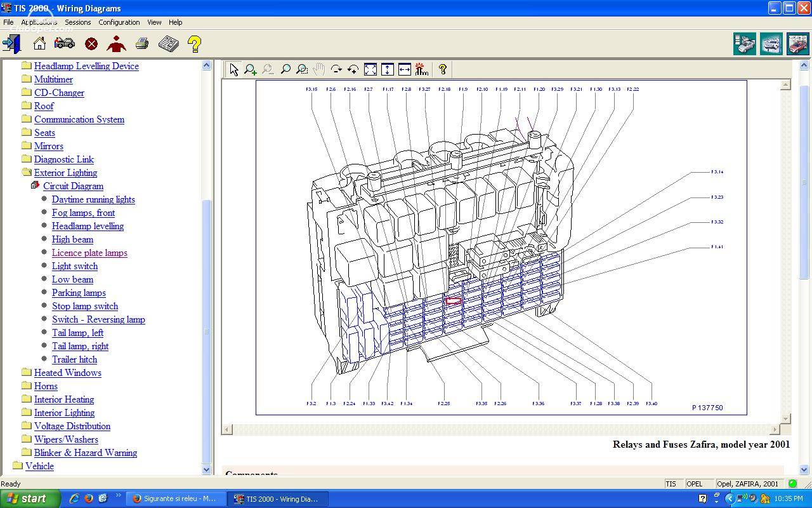Open the Configuration menu
The height and width of the screenshot is (508, 812).
coord(119,22)
